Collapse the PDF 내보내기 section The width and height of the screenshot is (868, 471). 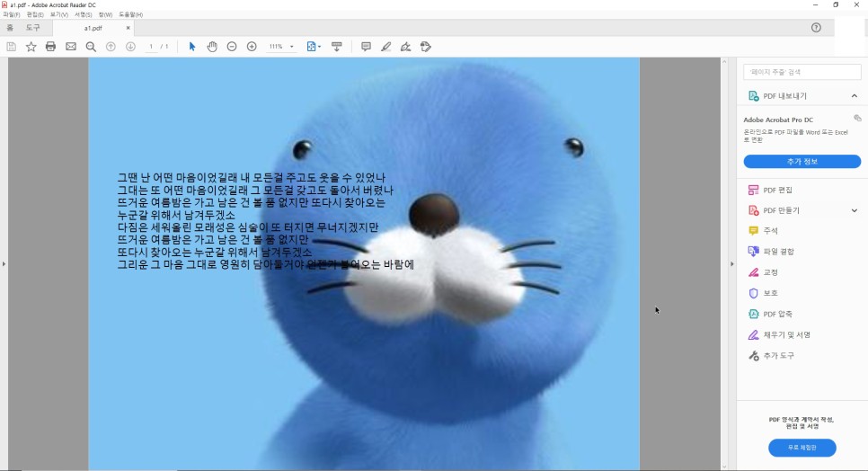point(855,96)
